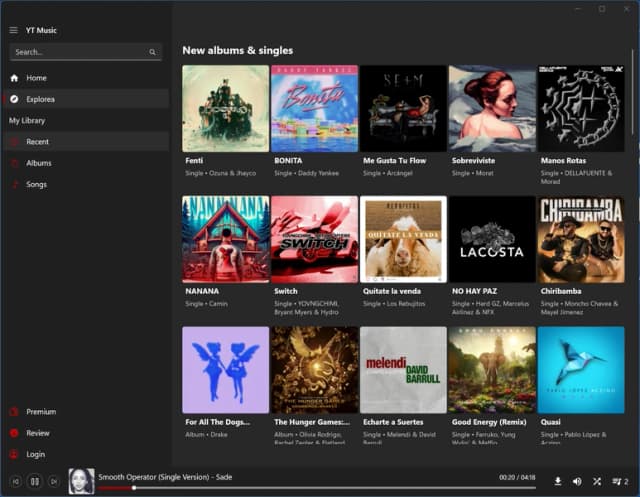Image resolution: width=640 pixels, height=497 pixels.
Task: Open Recent in My Library
Action: pos(87,142)
